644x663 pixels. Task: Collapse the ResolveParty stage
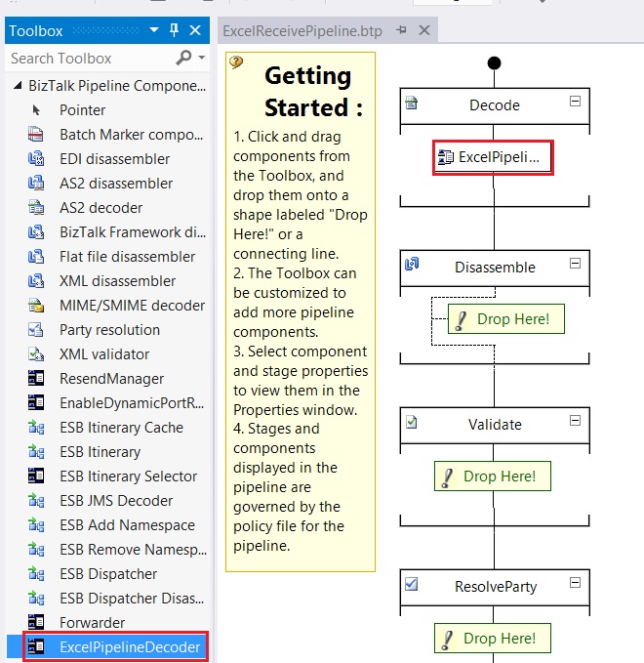[575, 583]
